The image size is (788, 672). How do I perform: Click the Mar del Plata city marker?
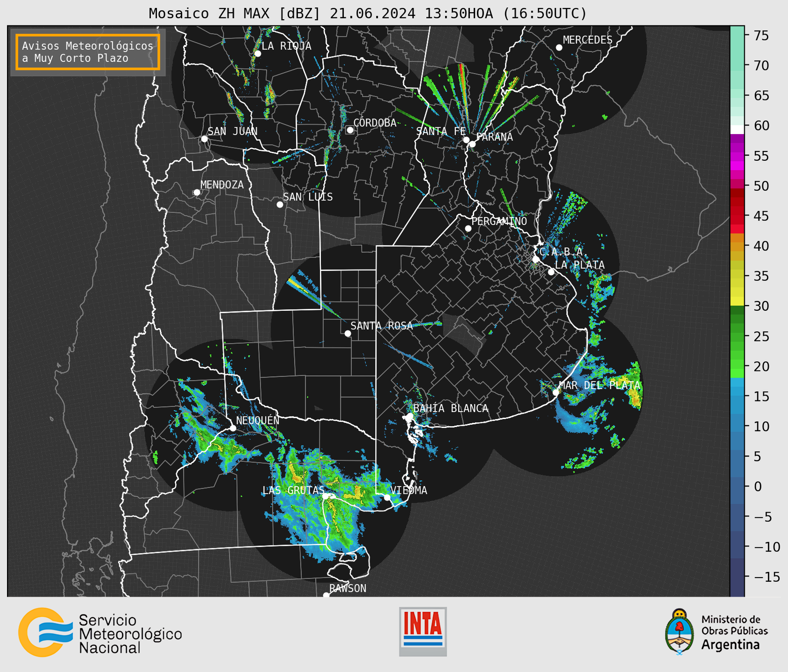click(x=556, y=393)
